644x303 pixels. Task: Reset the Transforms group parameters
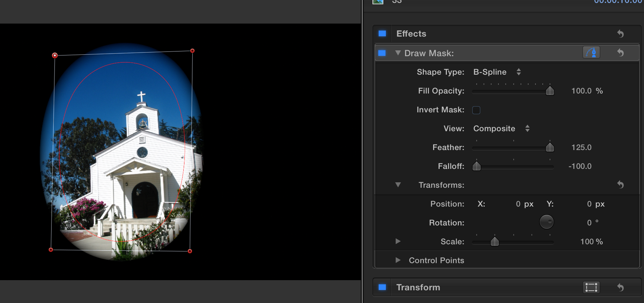(621, 185)
